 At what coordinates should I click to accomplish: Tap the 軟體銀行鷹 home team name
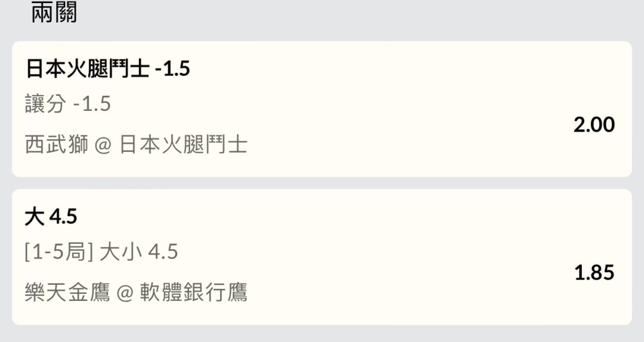[193, 293]
